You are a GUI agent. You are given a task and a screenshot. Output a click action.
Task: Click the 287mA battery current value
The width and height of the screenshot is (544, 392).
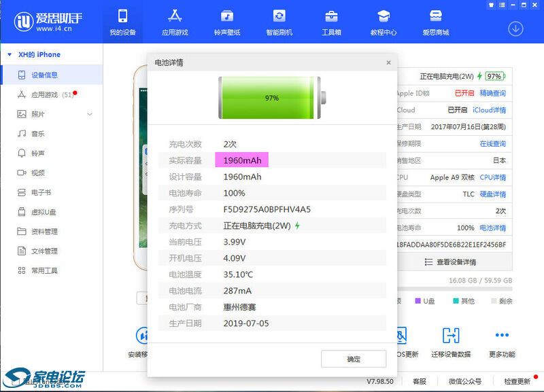(237, 291)
